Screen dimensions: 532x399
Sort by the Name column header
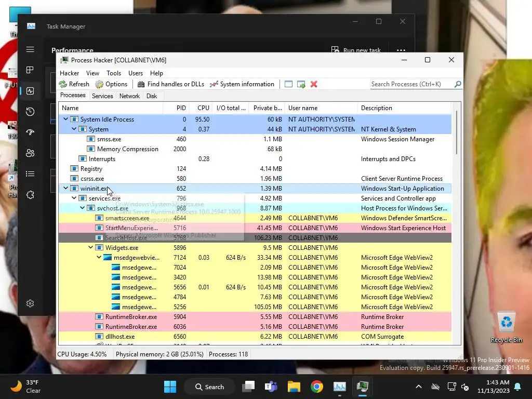[x=111, y=108]
